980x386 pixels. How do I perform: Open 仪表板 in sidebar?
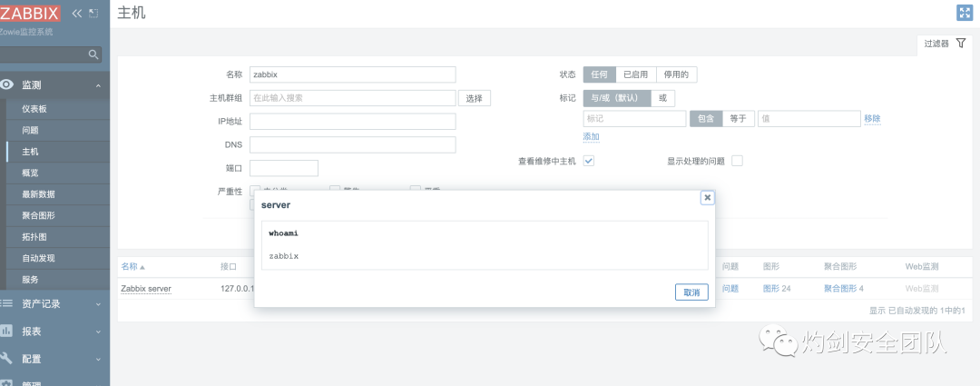pos(34,109)
